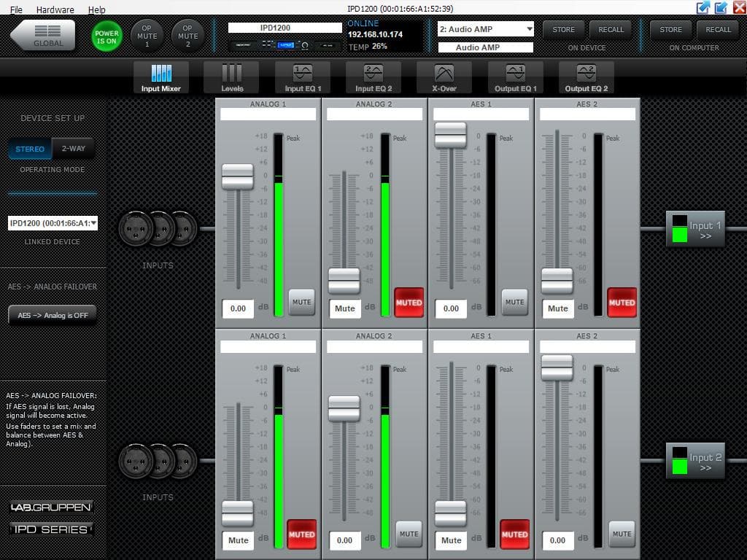Click the amplifier front panel thumbnail
This screenshot has height=560, width=747.
(x=285, y=45)
